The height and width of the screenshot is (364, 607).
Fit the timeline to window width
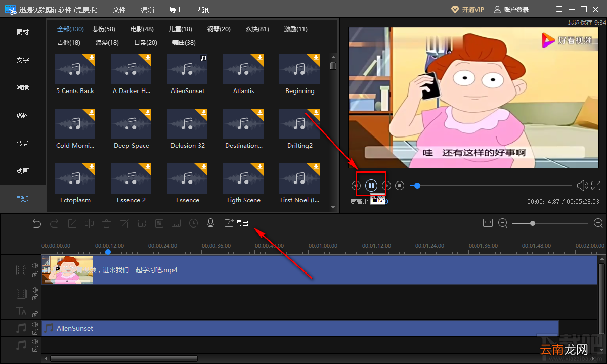point(488,223)
